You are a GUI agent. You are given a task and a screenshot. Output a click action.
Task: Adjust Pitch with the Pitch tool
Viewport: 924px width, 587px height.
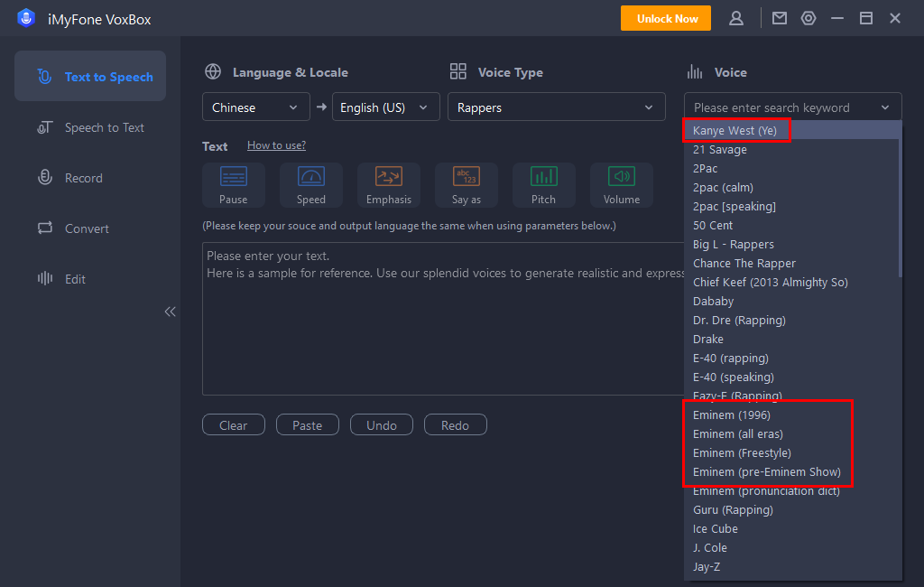coord(544,185)
